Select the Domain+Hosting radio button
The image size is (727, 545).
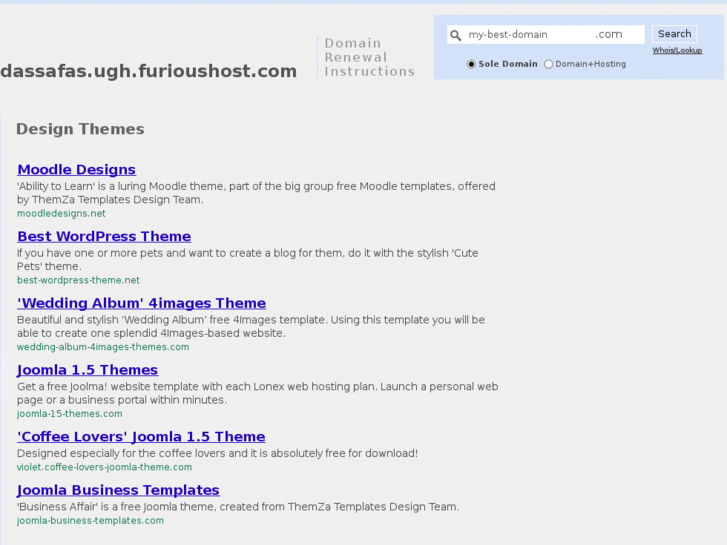pos(548,64)
